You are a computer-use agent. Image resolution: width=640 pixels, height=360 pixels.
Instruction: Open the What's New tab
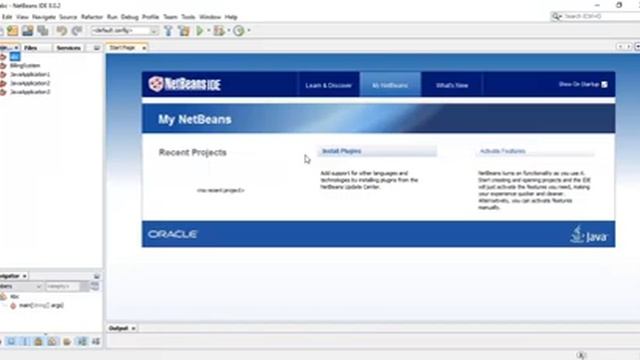tap(452, 85)
